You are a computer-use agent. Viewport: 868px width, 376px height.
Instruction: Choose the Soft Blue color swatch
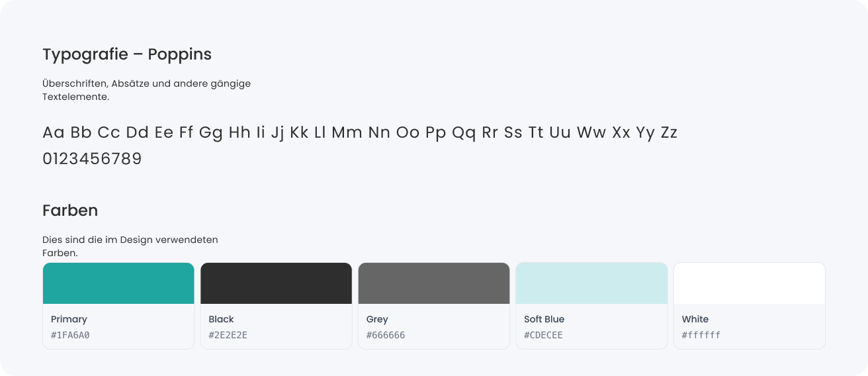[x=591, y=283]
